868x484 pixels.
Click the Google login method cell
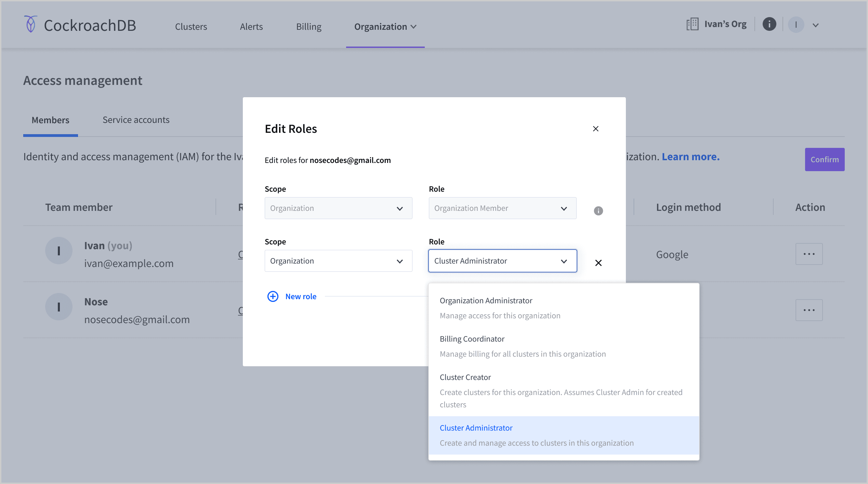672,254
